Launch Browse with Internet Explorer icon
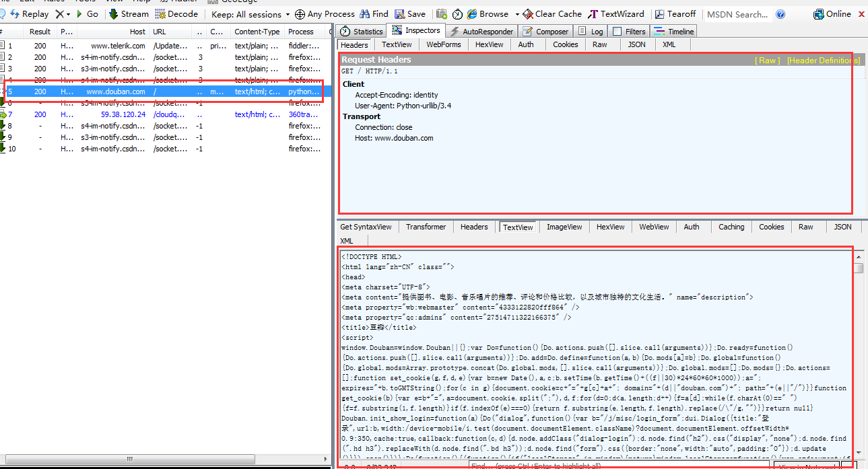The image size is (868, 469). point(488,13)
